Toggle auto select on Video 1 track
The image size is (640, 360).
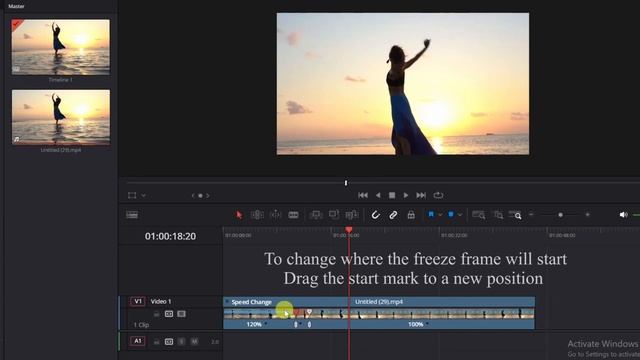click(169, 314)
